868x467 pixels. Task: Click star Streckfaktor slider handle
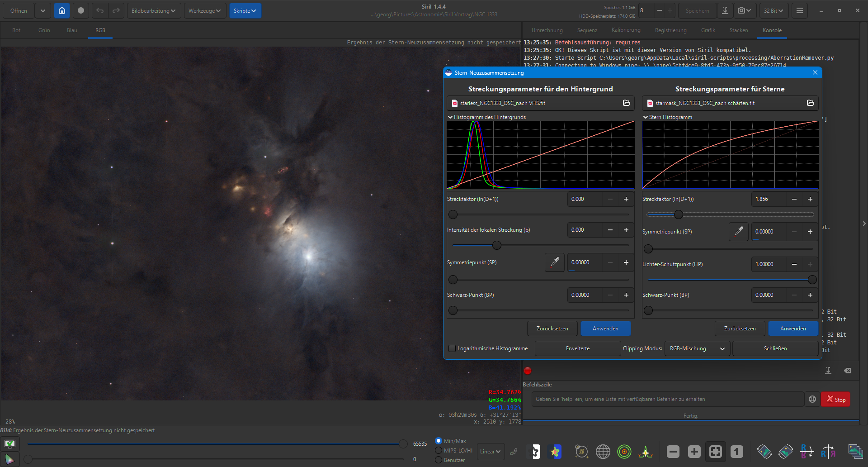(678, 214)
